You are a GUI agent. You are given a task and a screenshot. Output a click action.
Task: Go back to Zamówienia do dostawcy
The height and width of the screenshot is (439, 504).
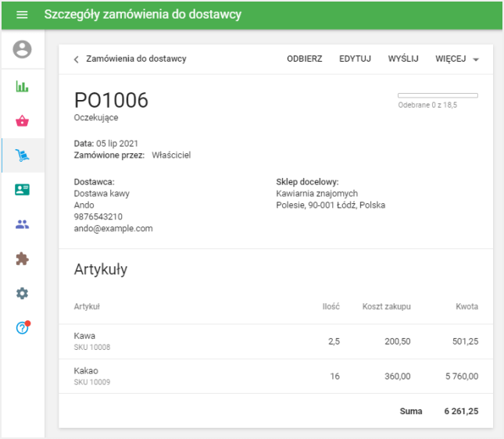coord(136,59)
